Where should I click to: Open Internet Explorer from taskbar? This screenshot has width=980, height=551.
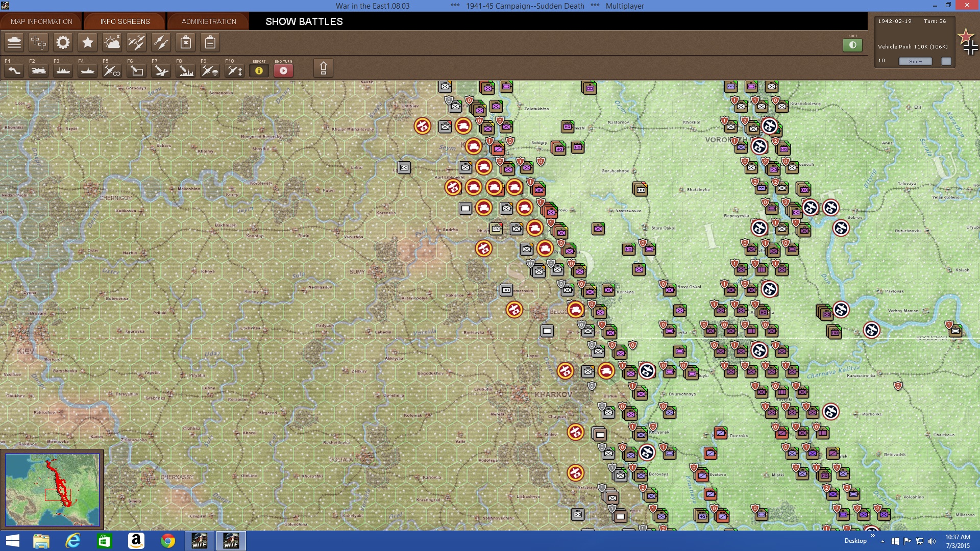73,541
